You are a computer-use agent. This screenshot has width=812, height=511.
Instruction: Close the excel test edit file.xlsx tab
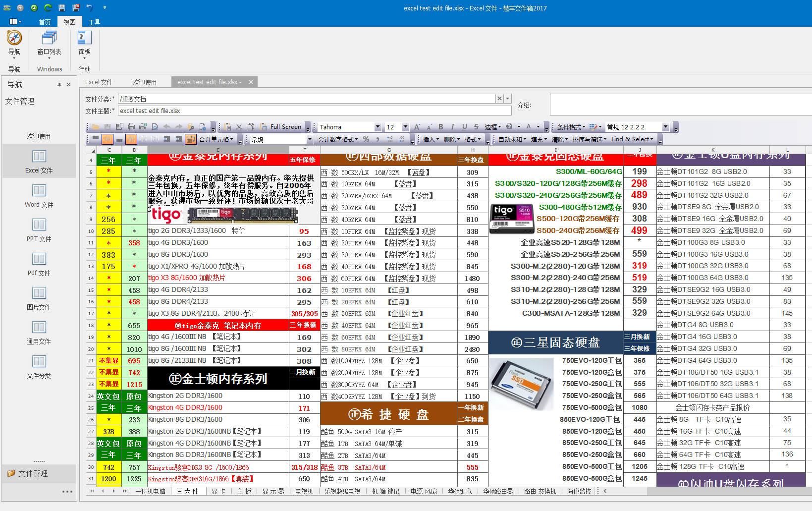[x=251, y=82]
